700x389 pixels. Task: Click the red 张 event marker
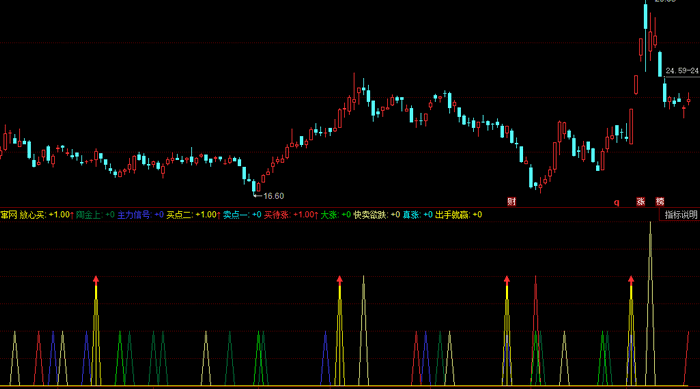point(641,202)
